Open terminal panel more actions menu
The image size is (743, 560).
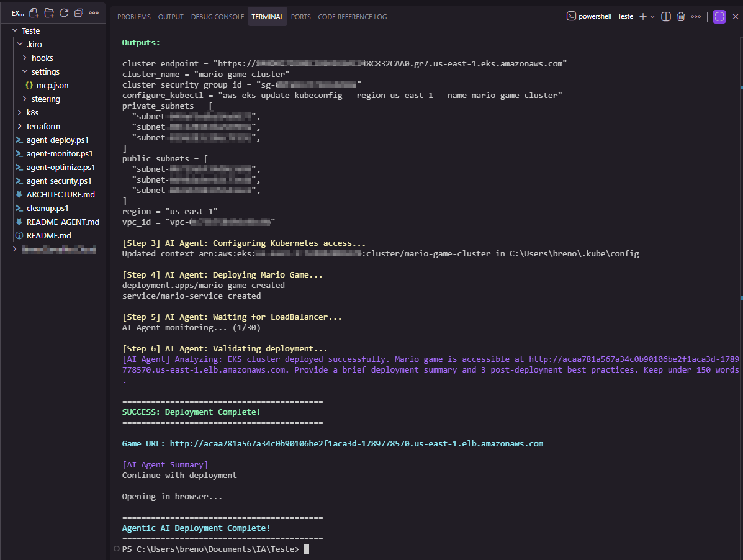pyautogui.click(x=696, y=17)
